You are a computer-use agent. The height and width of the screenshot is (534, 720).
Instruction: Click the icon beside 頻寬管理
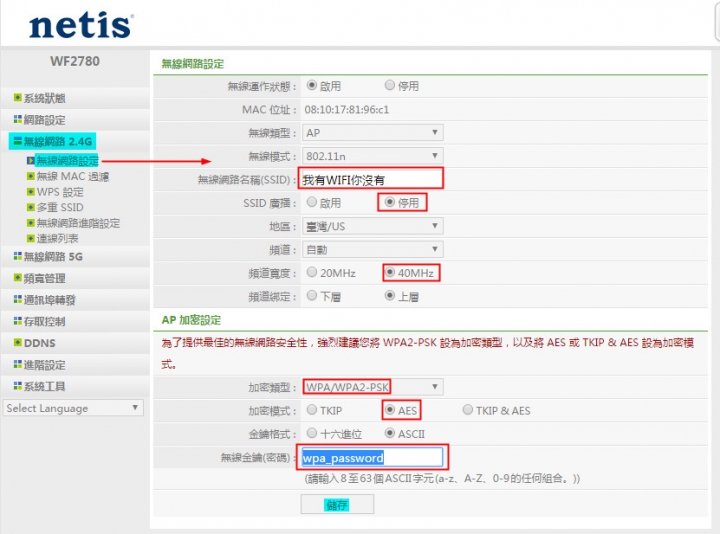coord(17,277)
